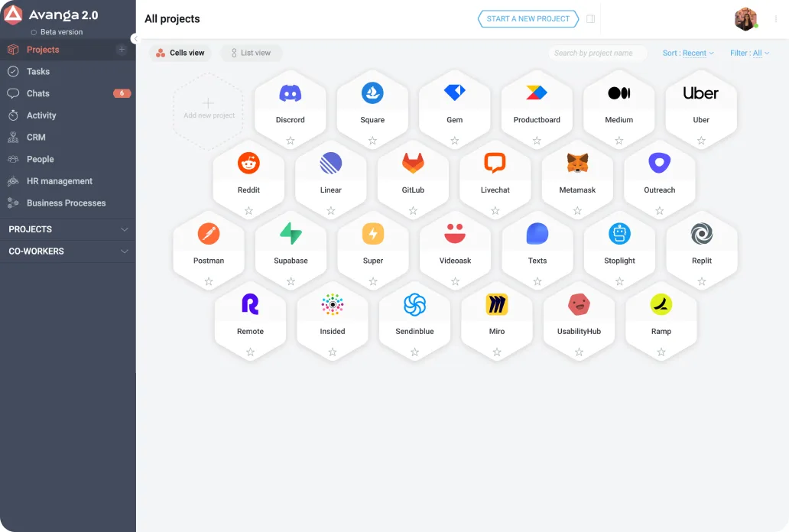Open the Linear project icon
789x532 pixels.
tap(330, 163)
